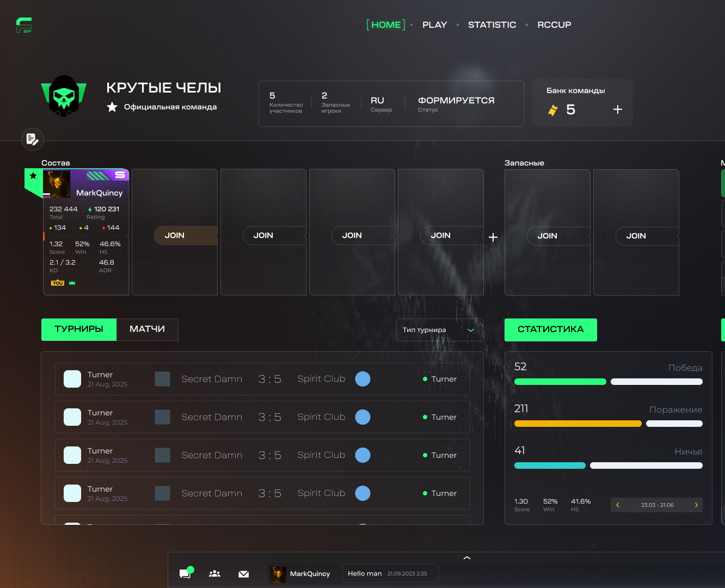
Task: Click the plus icon in Банк команды
Action: click(x=617, y=109)
